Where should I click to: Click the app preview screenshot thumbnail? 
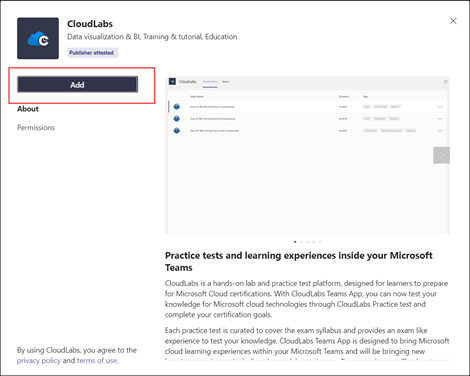pos(307,155)
